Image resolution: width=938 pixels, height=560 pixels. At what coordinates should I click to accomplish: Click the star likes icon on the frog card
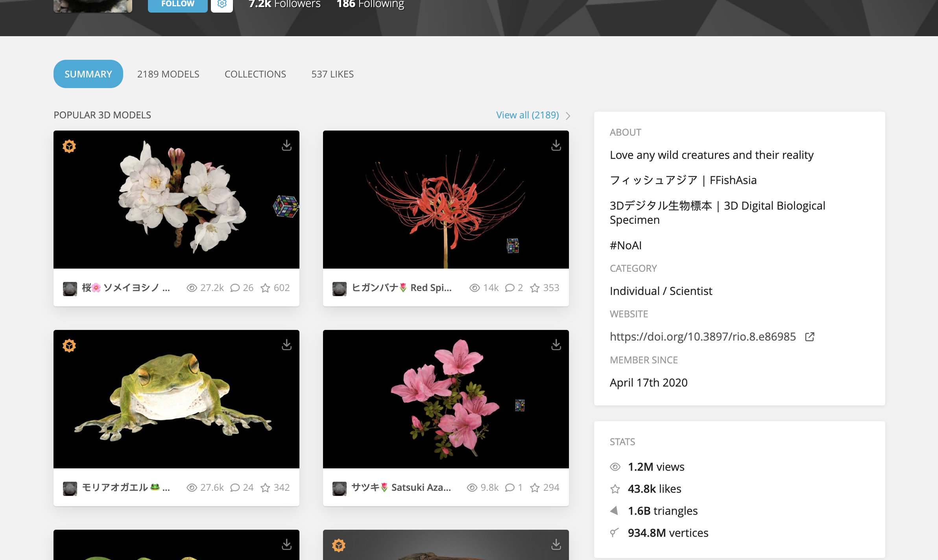pyautogui.click(x=266, y=488)
